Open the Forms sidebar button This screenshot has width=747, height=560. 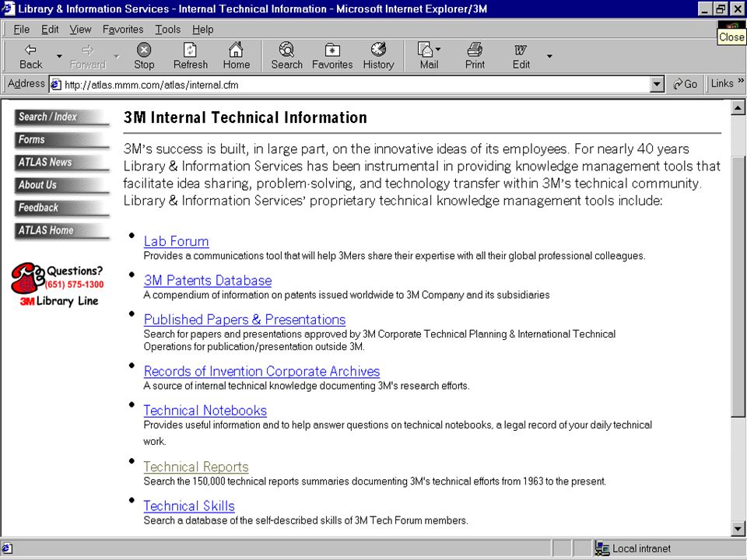[x=62, y=140]
